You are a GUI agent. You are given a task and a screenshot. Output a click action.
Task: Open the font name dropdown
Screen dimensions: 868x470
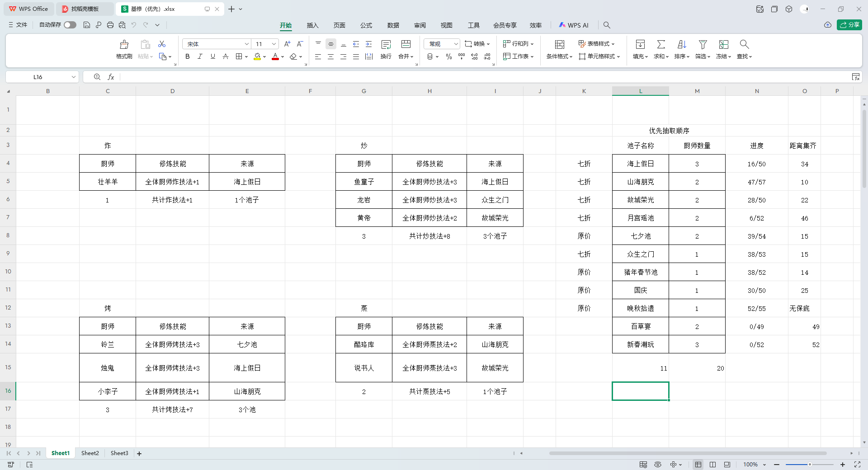click(246, 44)
